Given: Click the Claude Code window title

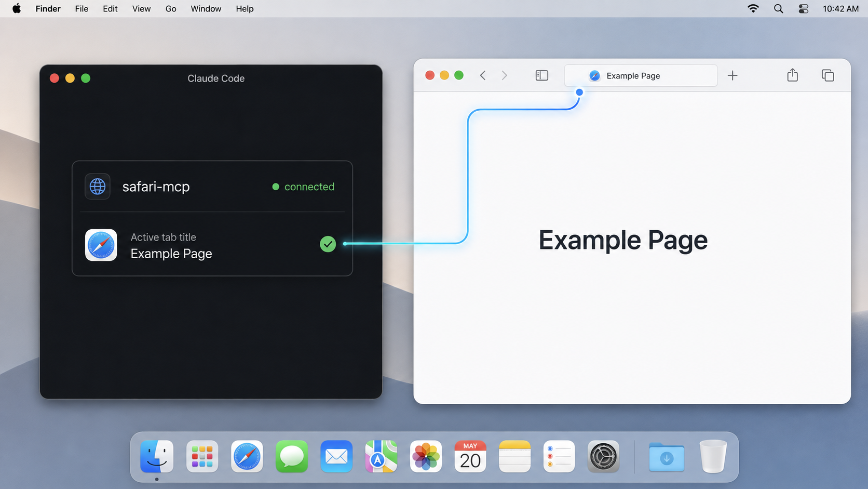Looking at the screenshot, I should (216, 78).
